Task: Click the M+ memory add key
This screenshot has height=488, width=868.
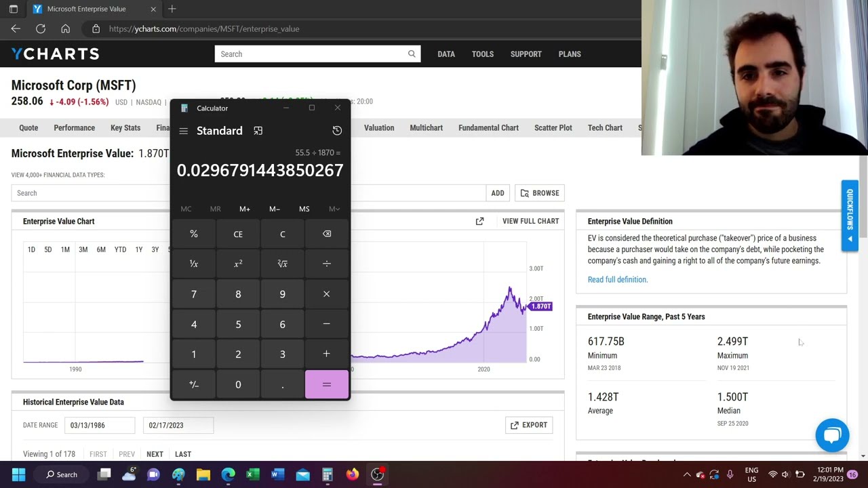Action: [245, 209]
